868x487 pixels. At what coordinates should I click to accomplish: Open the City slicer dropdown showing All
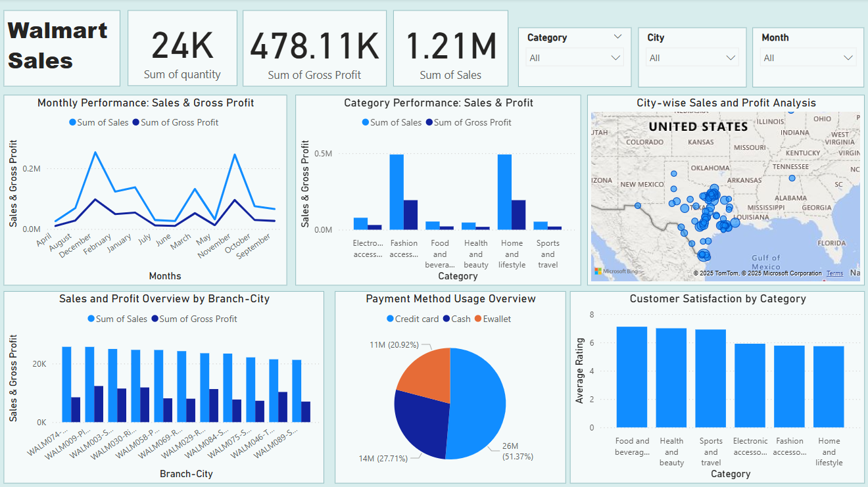point(692,58)
